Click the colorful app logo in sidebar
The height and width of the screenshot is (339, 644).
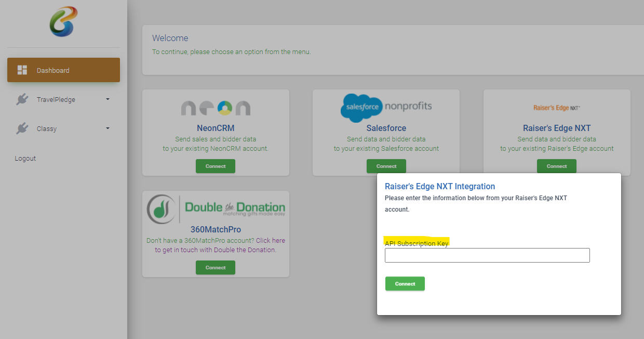[x=63, y=22]
